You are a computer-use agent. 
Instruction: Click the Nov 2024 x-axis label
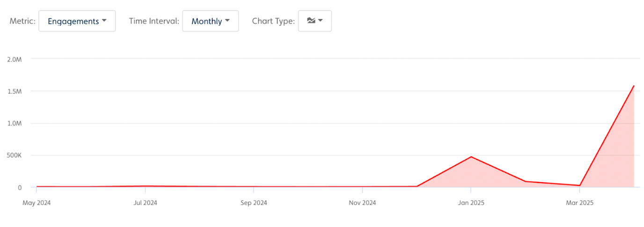(x=363, y=203)
